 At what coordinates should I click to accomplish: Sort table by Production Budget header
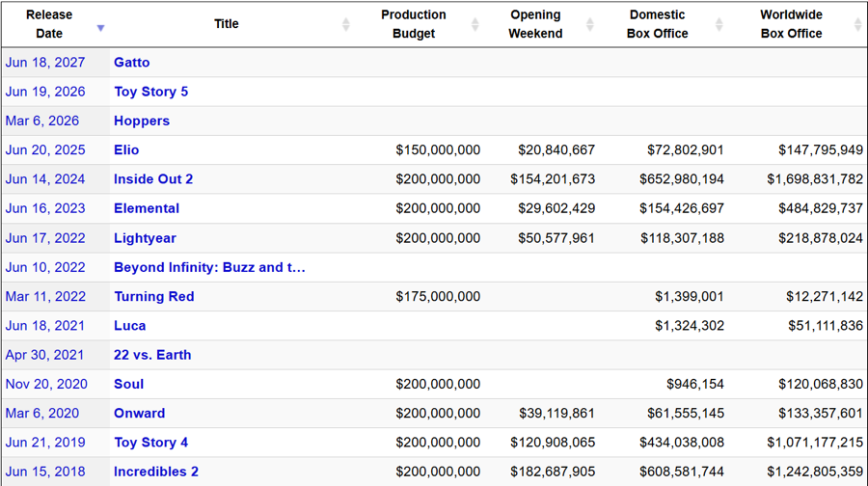pyautogui.click(x=413, y=24)
